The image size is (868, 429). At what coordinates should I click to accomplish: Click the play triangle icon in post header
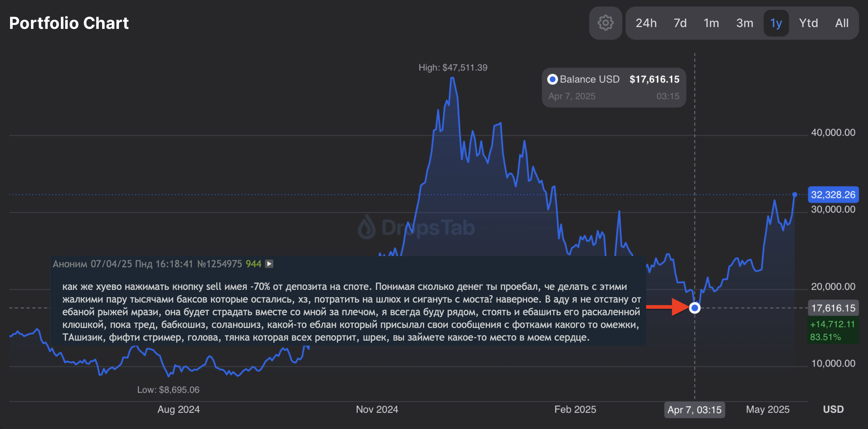[x=269, y=264]
